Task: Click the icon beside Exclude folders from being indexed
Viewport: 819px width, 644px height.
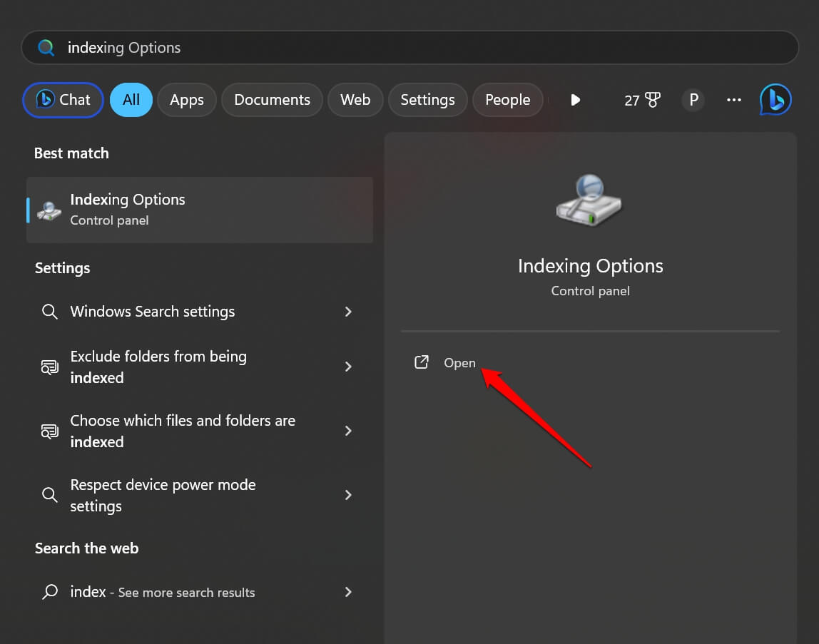Action: pyautogui.click(x=50, y=367)
